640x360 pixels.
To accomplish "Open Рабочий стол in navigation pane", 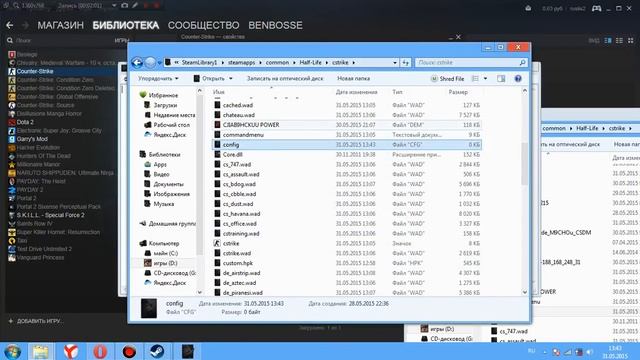I will tap(167, 125).
